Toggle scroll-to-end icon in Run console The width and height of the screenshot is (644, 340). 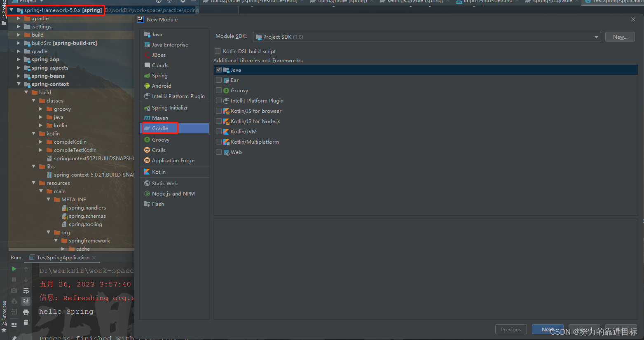(26, 301)
